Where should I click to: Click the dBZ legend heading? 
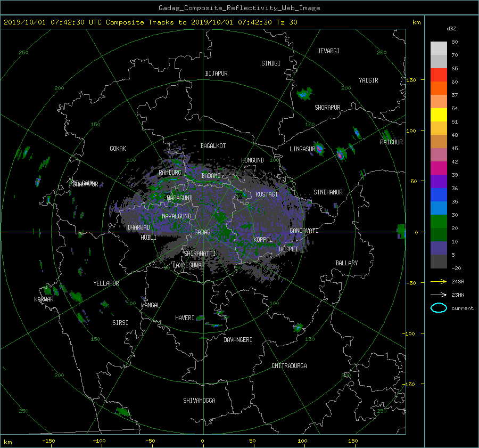pyautogui.click(x=451, y=29)
